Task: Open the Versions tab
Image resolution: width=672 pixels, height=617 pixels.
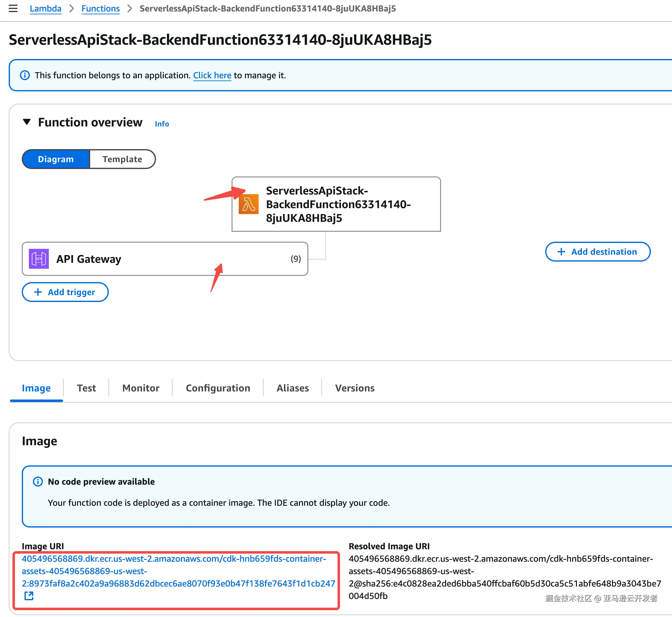Action: [354, 388]
